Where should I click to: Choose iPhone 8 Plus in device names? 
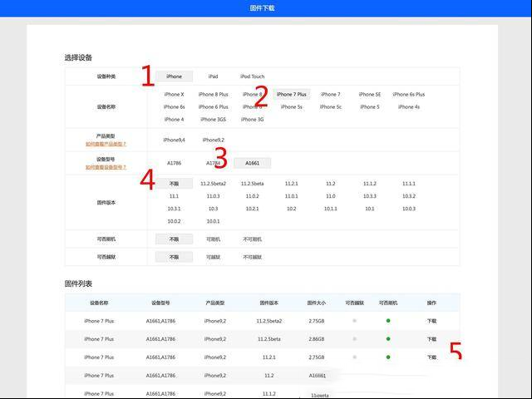213,94
